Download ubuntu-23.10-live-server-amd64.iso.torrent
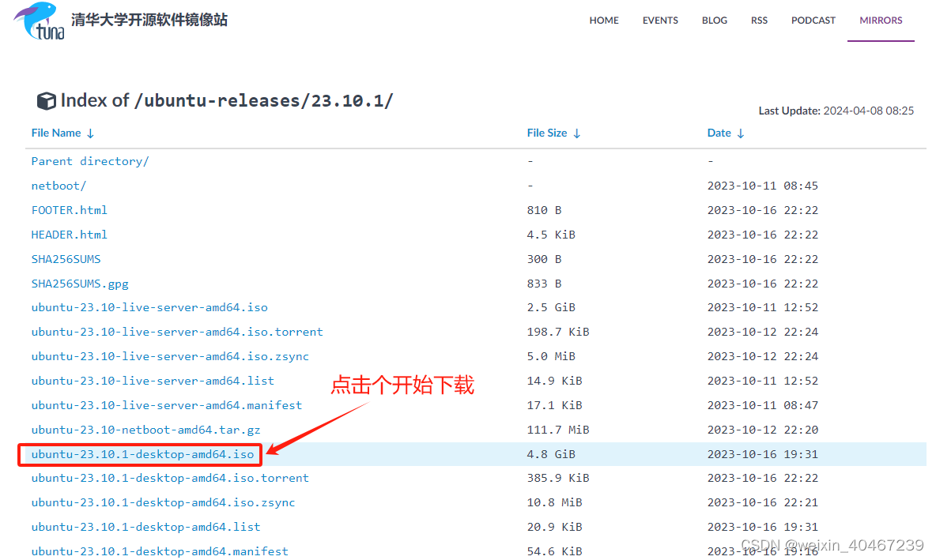 [x=177, y=332]
